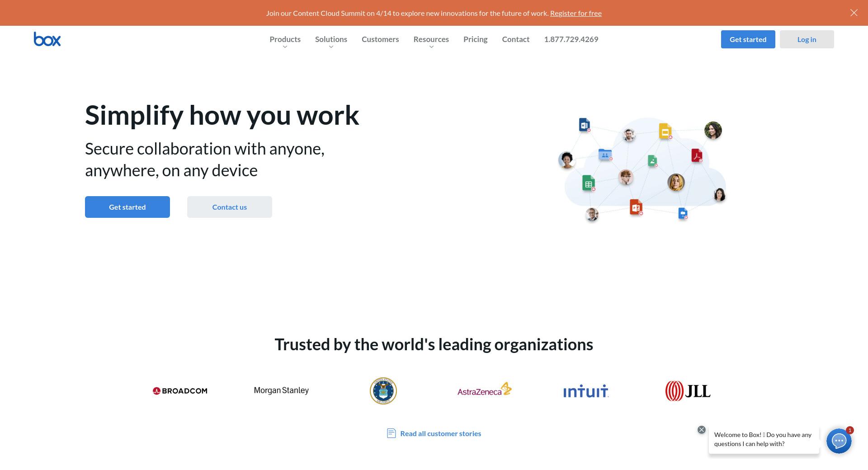The image size is (868, 470).
Task: Click the Trusted by the world's leading organizations heading
Action: (434, 344)
